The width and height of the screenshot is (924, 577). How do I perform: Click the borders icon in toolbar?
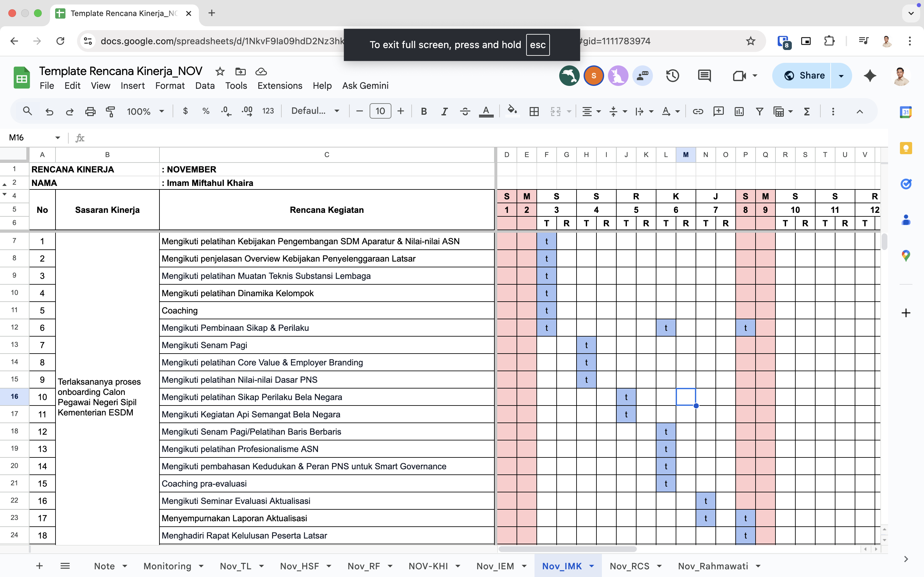[x=534, y=112]
